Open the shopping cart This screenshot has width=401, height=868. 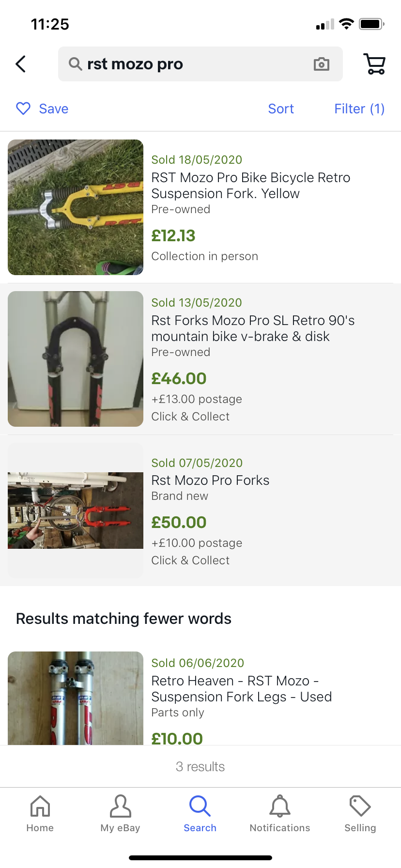pyautogui.click(x=374, y=64)
